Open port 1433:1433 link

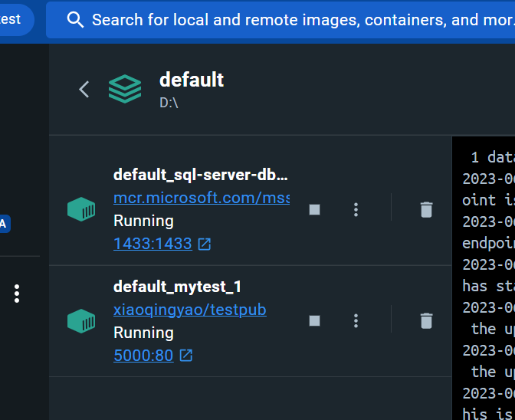[153, 244]
